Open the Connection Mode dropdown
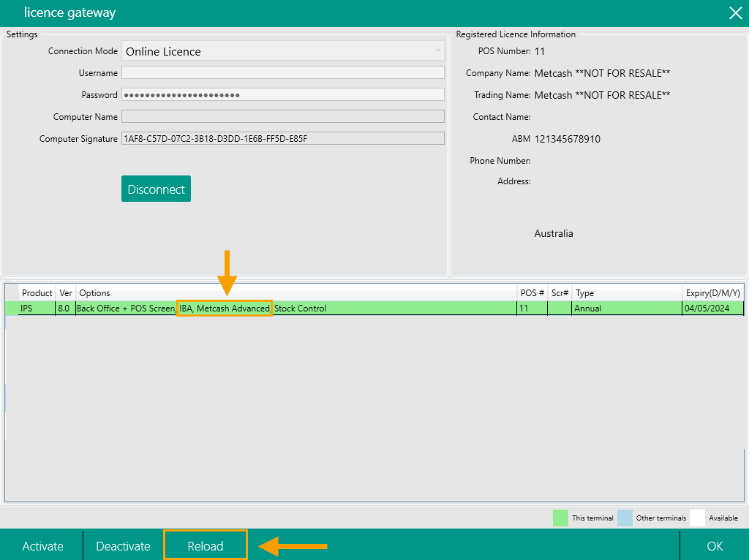This screenshot has width=749, height=560. pos(437,50)
